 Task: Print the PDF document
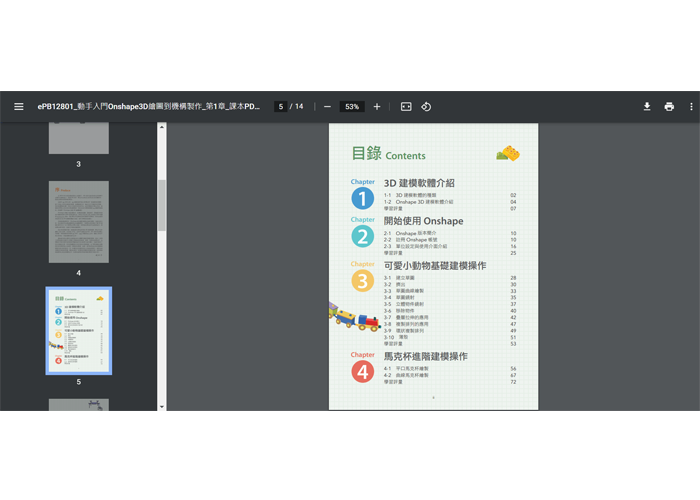[669, 107]
